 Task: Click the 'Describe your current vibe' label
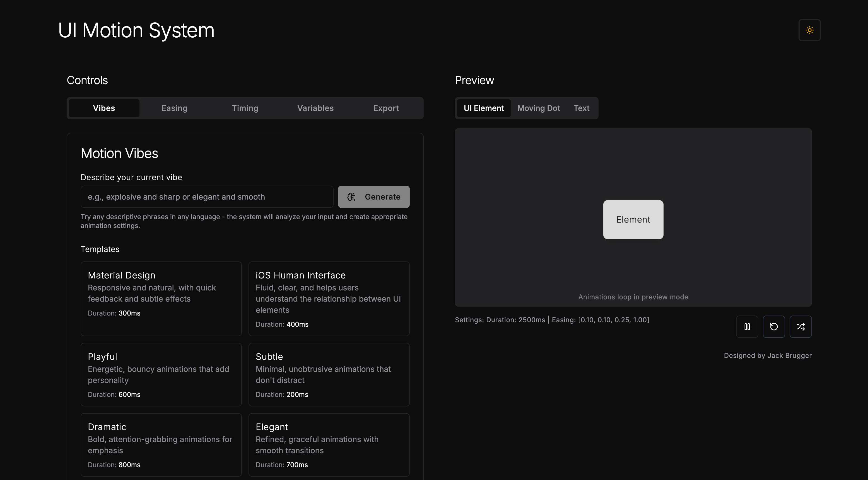click(131, 177)
